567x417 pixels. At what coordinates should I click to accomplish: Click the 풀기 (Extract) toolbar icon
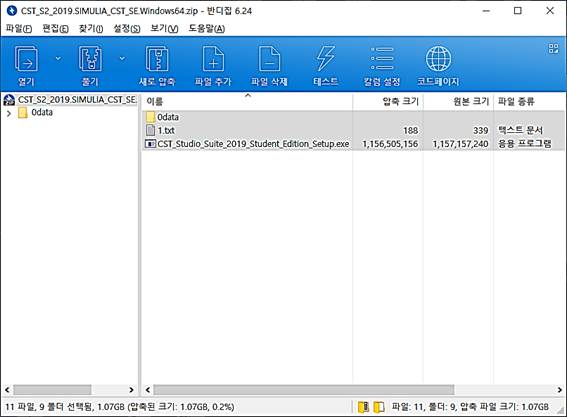[90, 59]
